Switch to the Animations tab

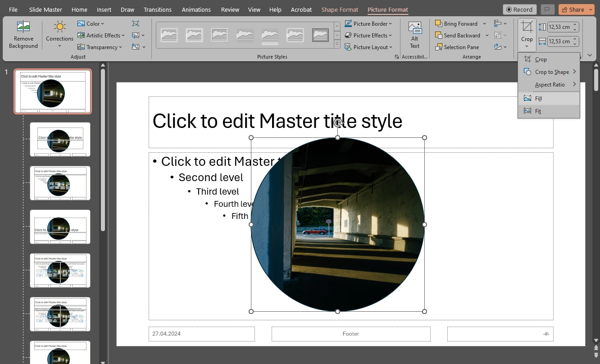(x=196, y=9)
